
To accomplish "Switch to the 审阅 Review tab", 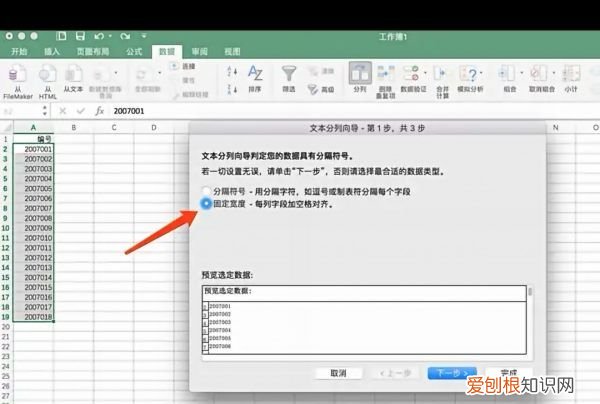I will [200, 52].
